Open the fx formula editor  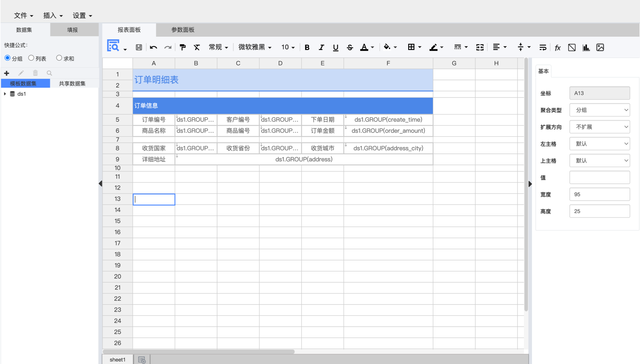pos(558,47)
